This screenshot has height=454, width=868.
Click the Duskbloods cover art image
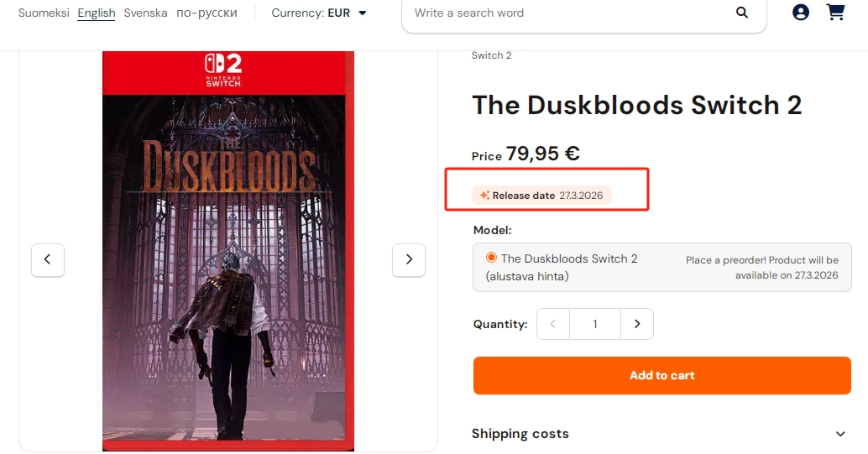point(227,252)
